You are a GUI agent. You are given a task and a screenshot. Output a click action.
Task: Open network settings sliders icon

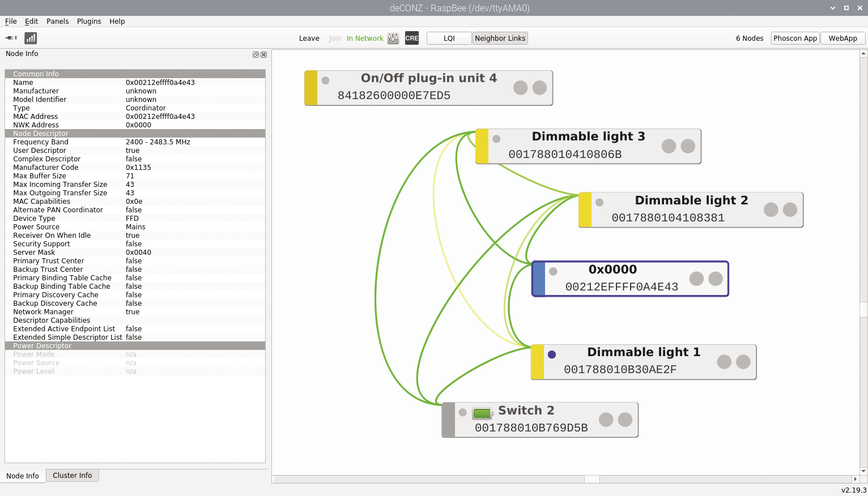[x=393, y=38]
